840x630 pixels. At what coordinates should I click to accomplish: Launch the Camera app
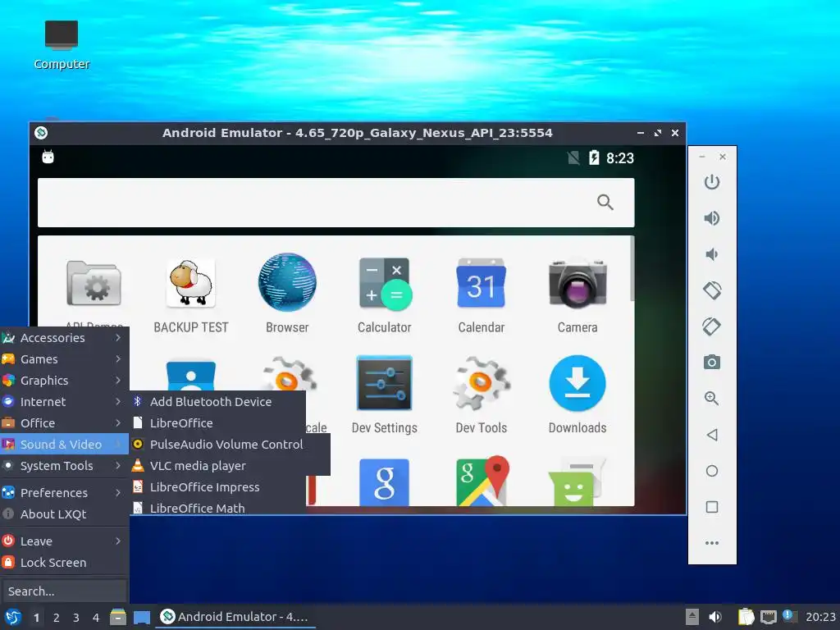pos(577,283)
